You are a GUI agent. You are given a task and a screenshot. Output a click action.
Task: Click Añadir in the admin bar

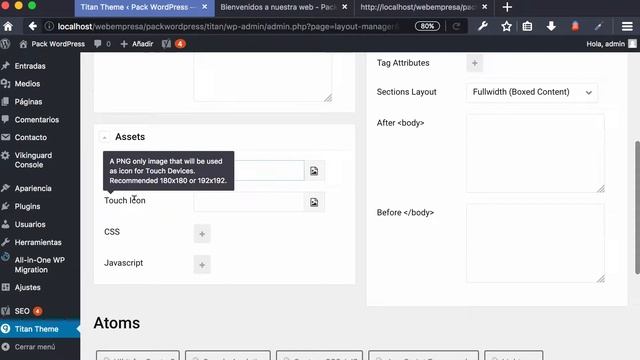click(x=137, y=44)
